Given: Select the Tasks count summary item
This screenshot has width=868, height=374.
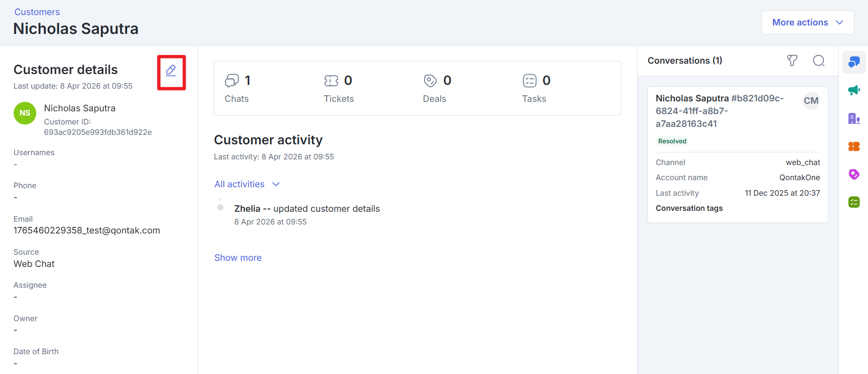Looking at the screenshot, I should 536,89.
